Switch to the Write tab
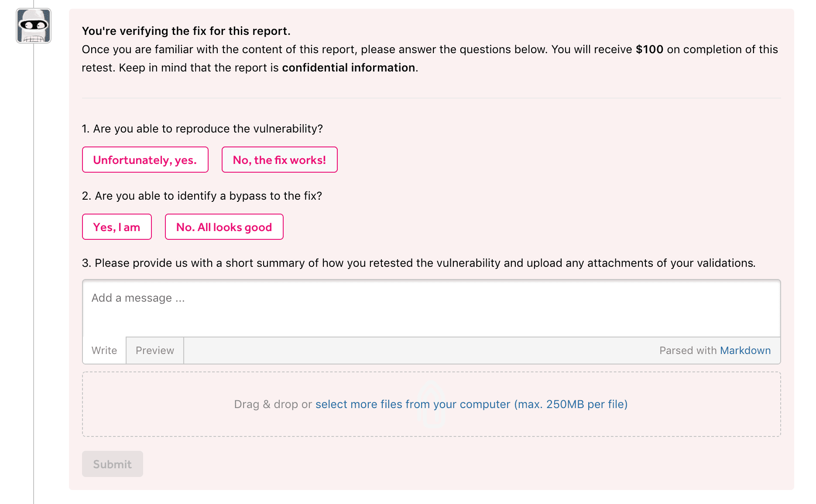 (104, 351)
